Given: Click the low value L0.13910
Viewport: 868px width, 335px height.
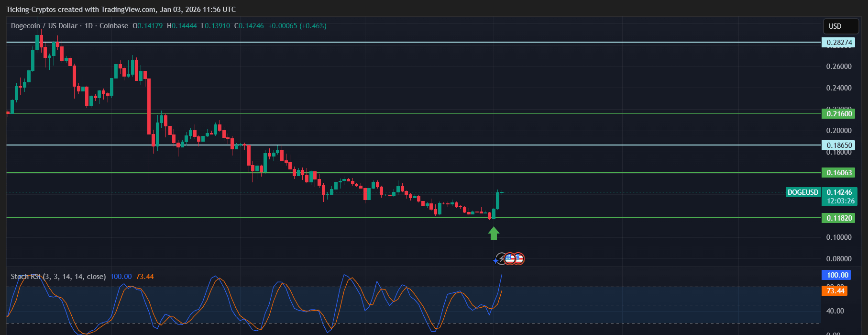Looking at the screenshot, I should click(x=215, y=26).
